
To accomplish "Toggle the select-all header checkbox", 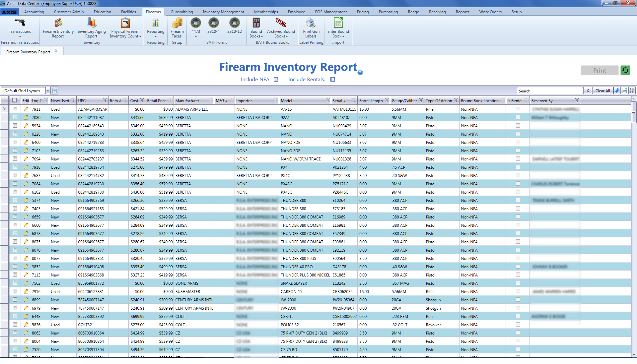I will click(14, 100).
